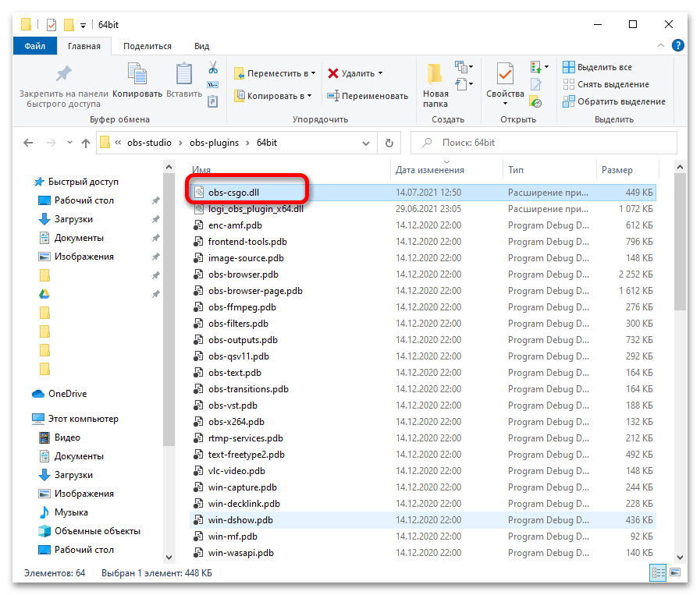Click Переименовать button
The height and width of the screenshot is (595, 700).
point(368,96)
